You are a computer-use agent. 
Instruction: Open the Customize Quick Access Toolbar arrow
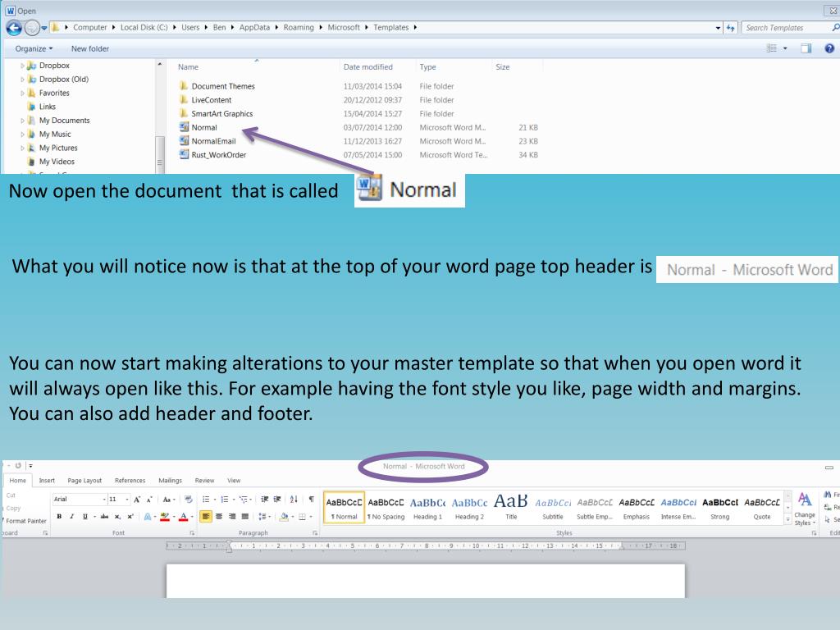(x=30, y=466)
